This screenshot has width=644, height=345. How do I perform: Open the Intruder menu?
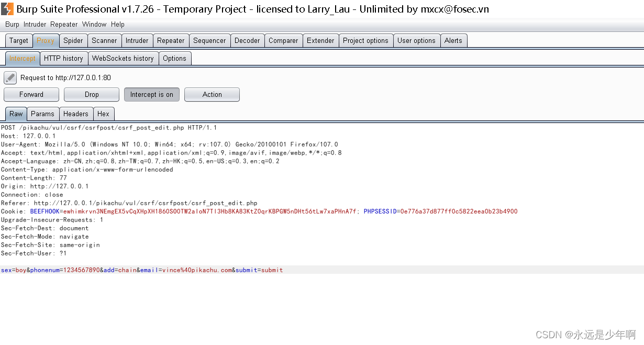pyautogui.click(x=35, y=24)
